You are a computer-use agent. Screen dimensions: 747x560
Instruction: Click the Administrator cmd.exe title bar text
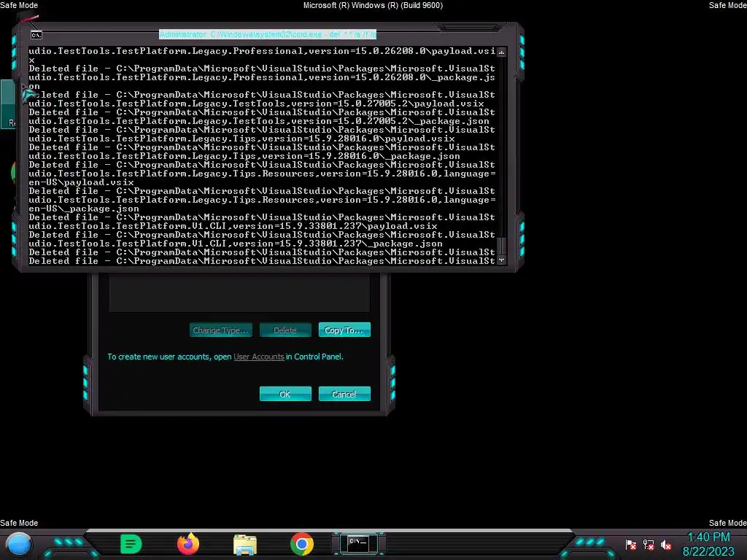pos(267,34)
